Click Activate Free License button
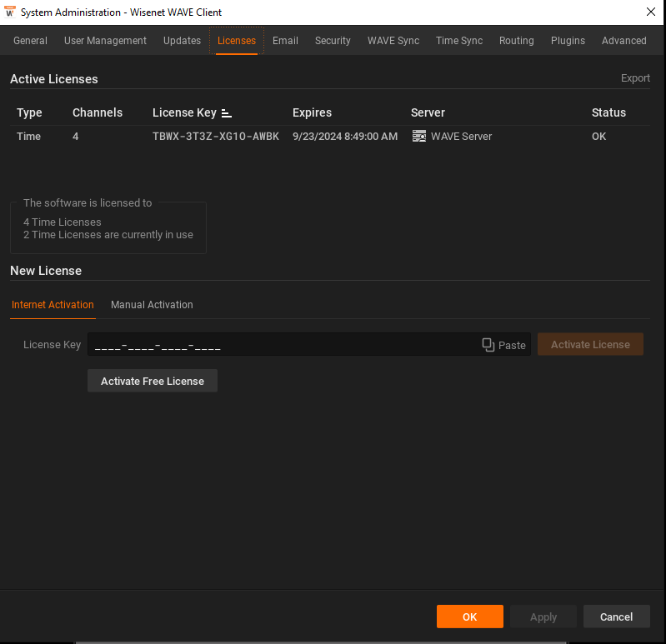This screenshot has width=666, height=644. pos(153,381)
